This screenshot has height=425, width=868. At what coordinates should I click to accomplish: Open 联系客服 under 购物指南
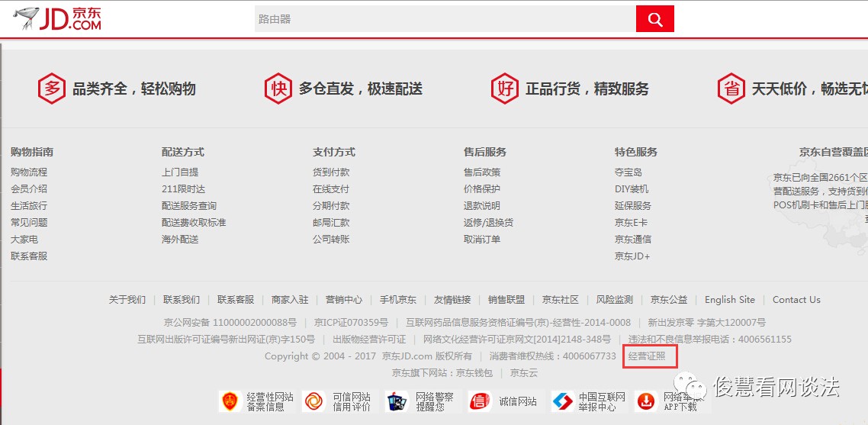tap(29, 256)
